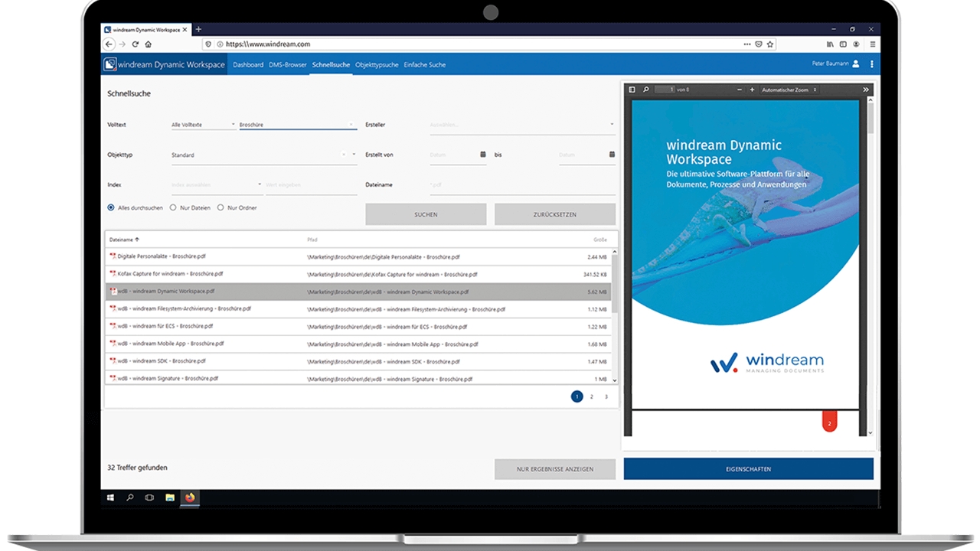Open the user profile icon beside Peter Baumann
Viewport: 980px width, 551px height.
tap(856, 64)
